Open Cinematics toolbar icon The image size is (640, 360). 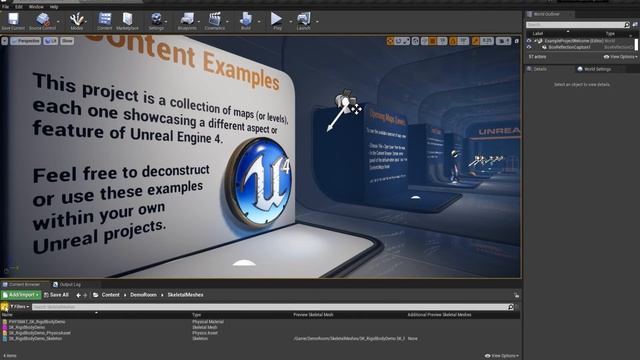(x=215, y=21)
